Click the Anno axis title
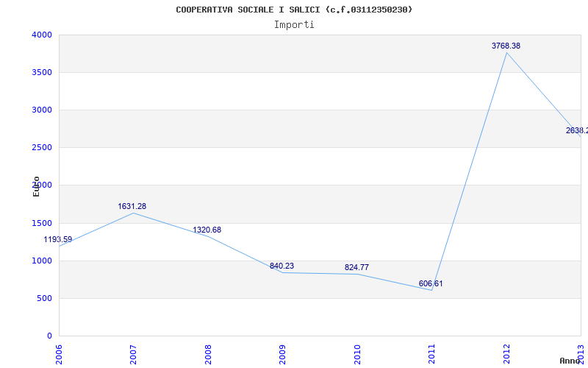This screenshot has height=368, width=588. coord(570,361)
